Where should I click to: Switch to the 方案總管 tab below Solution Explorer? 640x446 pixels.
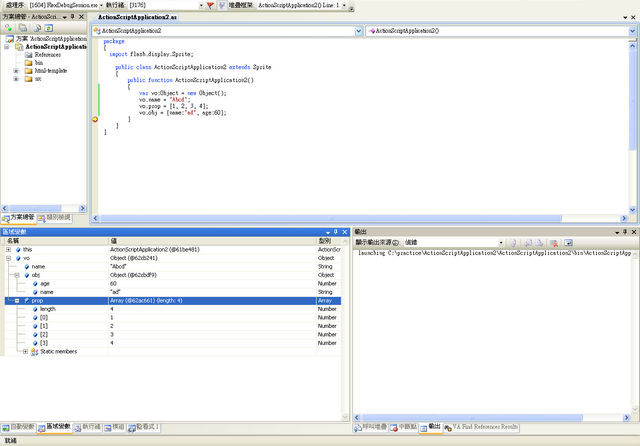[x=18, y=218]
